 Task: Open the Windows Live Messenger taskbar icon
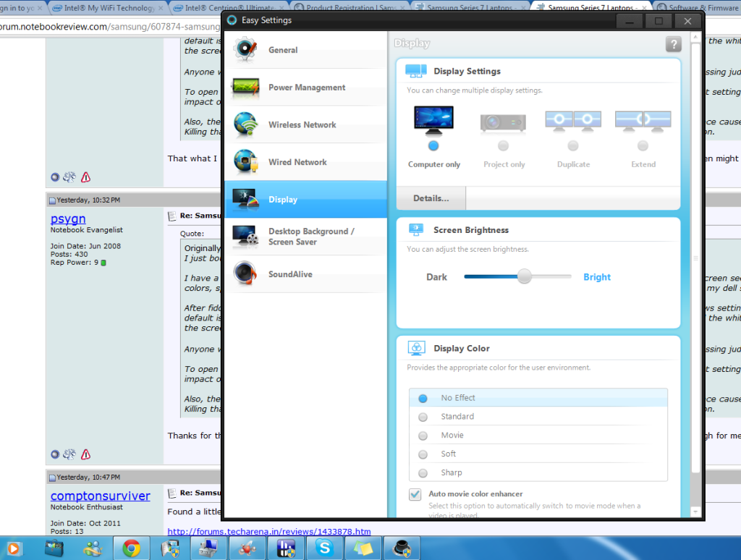(x=93, y=548)
